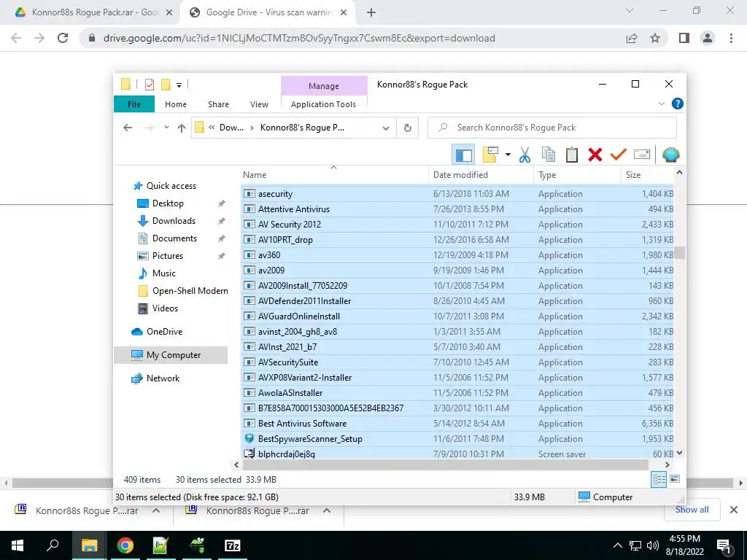This screenshot has height=560, width=747.
Task: Click the Refresh button beside address bar
Action: click(x=407, y=128)
